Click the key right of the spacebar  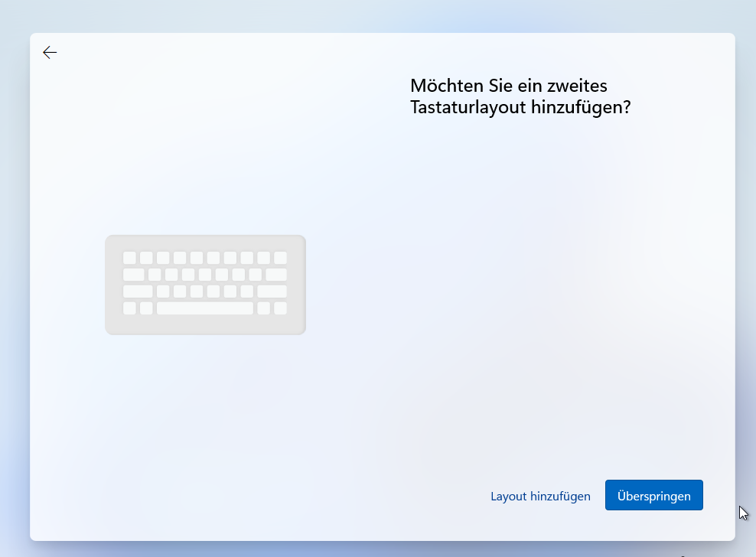(x=262, y=308)
